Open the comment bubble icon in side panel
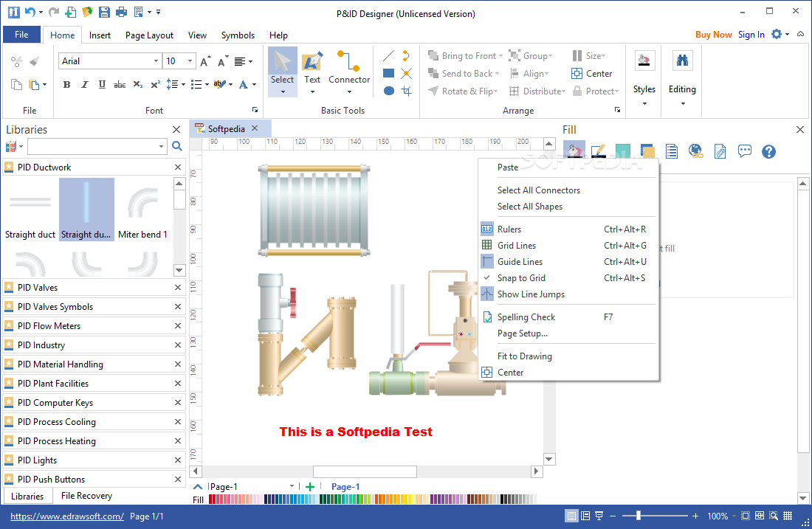 pyautogui.click(x=744, y=151)
